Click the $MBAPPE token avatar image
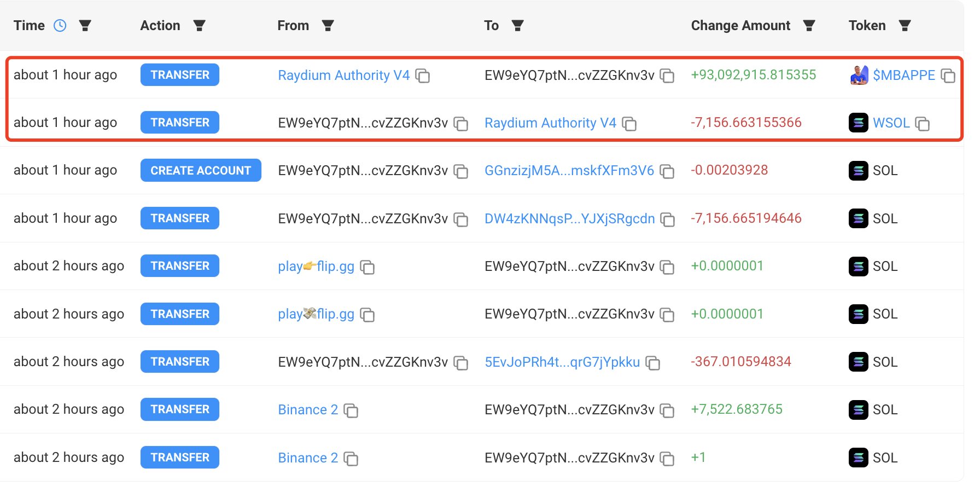 tap(859, 76)
